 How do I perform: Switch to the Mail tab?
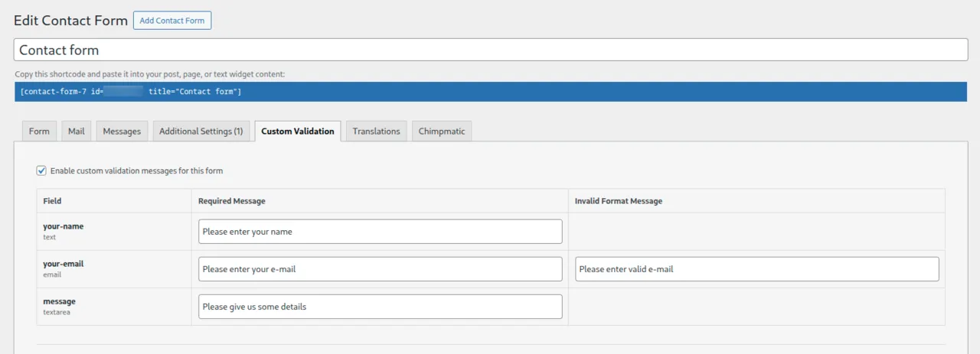click(x=77, y=132)
